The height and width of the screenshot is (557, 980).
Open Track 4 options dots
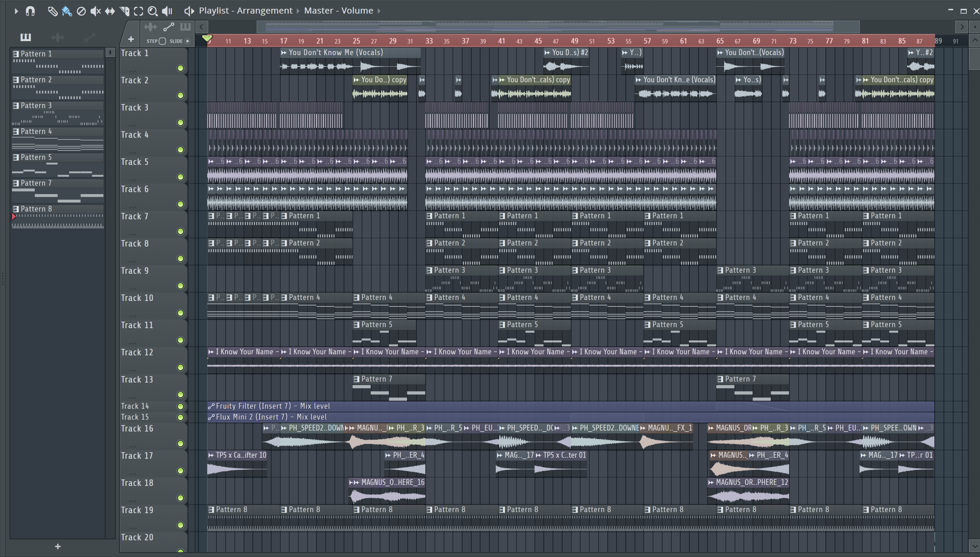(x=133, y=152)
